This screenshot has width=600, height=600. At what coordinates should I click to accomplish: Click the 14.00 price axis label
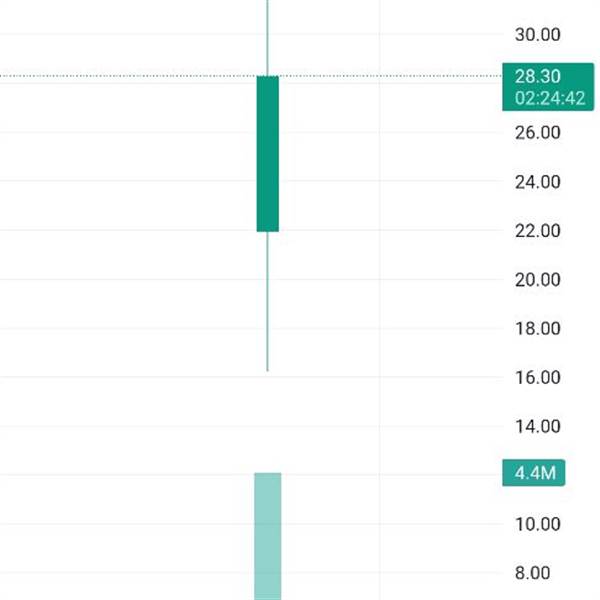coord(538,426)
